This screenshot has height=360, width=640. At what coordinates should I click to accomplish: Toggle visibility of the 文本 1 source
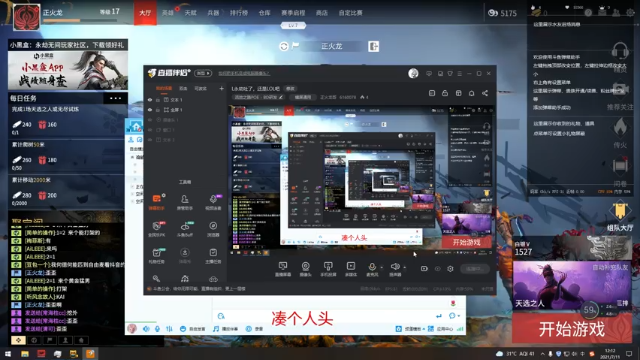point(150,100)
